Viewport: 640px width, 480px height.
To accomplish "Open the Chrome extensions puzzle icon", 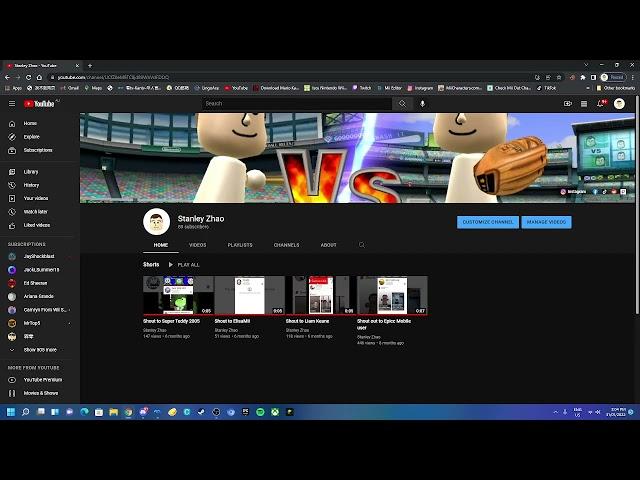I will [583, 77].
